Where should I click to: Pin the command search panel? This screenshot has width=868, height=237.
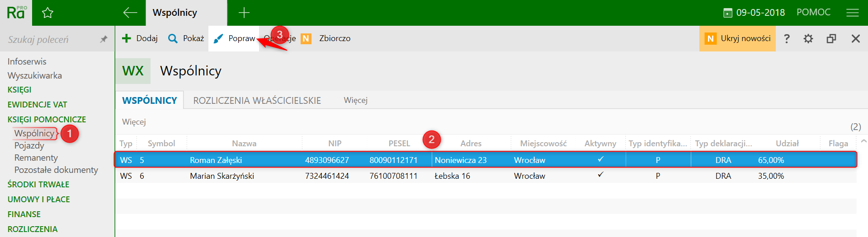[104, 39]
